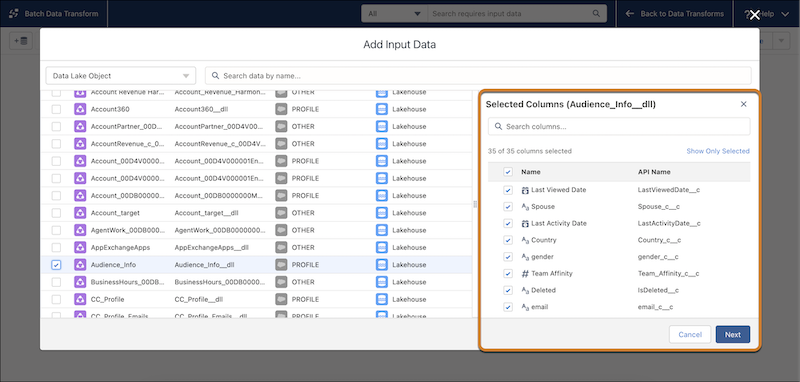The width and height of the screenshot is (800, 382).
Task: Click the Search data by name field
Action: click(478, 76)
